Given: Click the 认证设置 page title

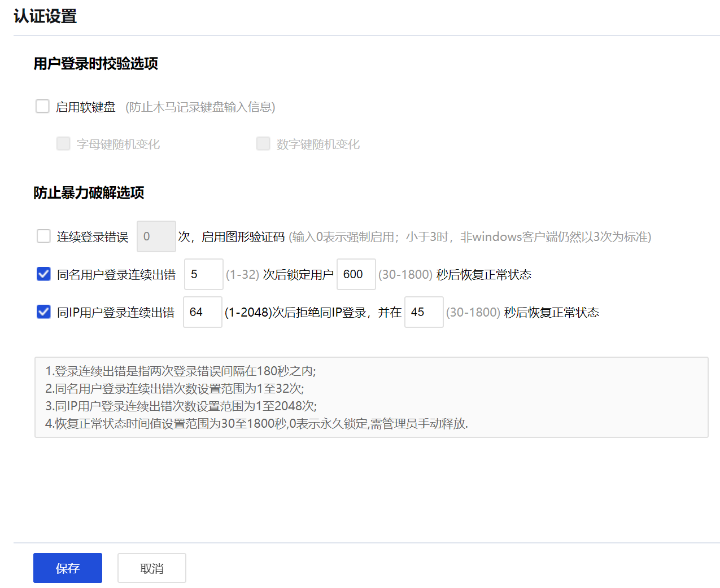Looking at the screenshot, I should pos(45,16).
